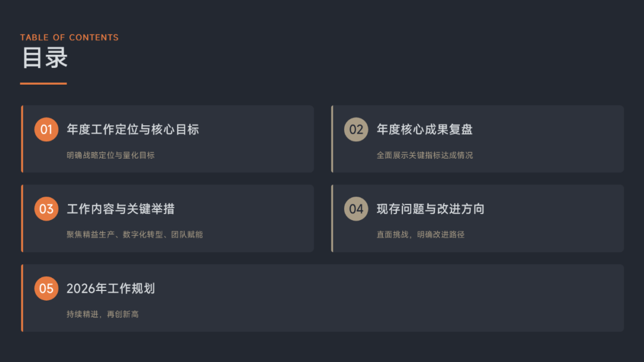Open the 年度工作定位与核心目标 section title
Viewport: 644px width, 362px height.
pyautogui.click(x=132, y=129)
